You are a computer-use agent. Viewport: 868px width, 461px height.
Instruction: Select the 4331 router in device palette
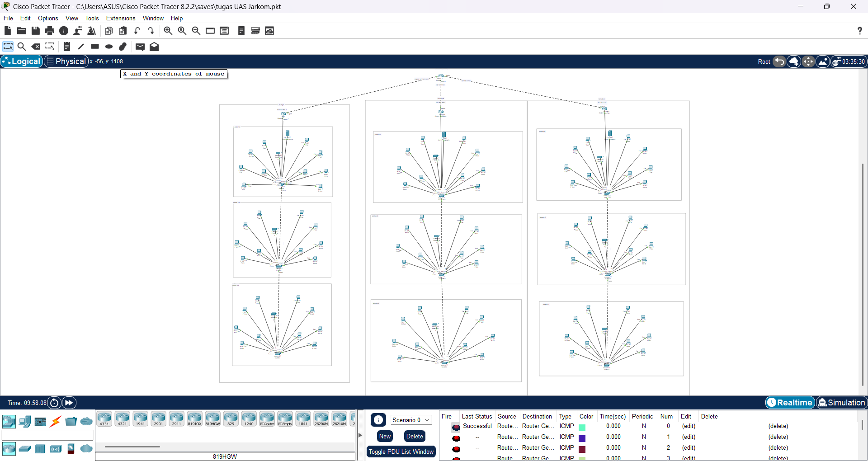tap(104, 419)
